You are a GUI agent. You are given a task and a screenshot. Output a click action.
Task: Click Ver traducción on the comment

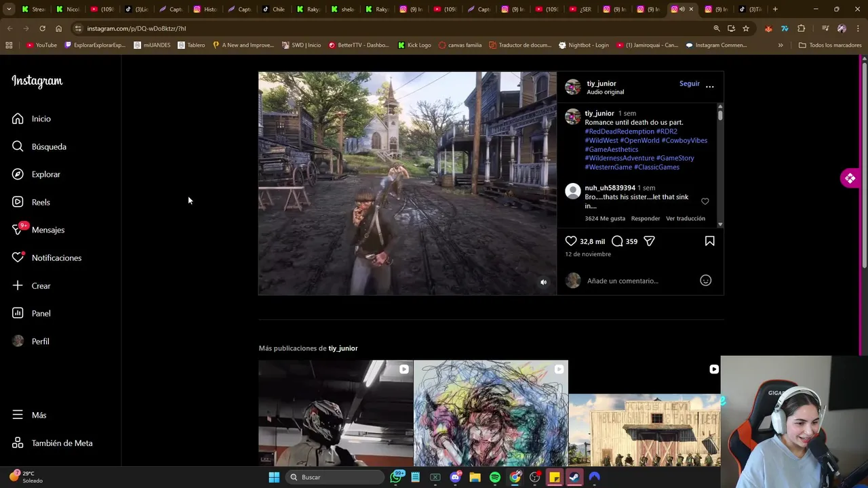click(x=686, y=218)
